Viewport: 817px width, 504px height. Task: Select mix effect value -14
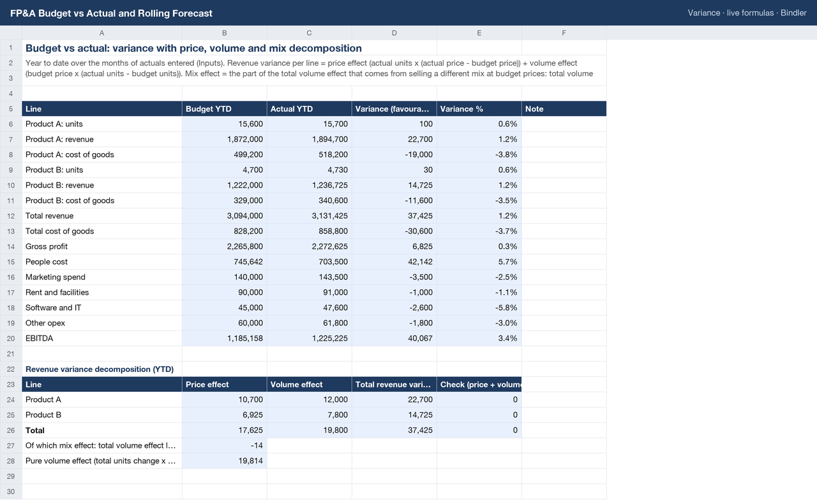pos(225,445)
